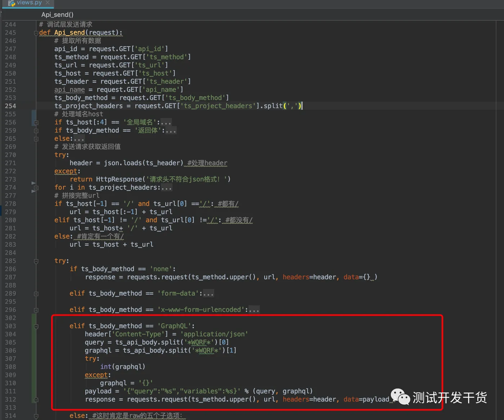The image size is (504, 420).
Task: Expand the gutter fold marker on line 259
Action: [x=36, y=131]
